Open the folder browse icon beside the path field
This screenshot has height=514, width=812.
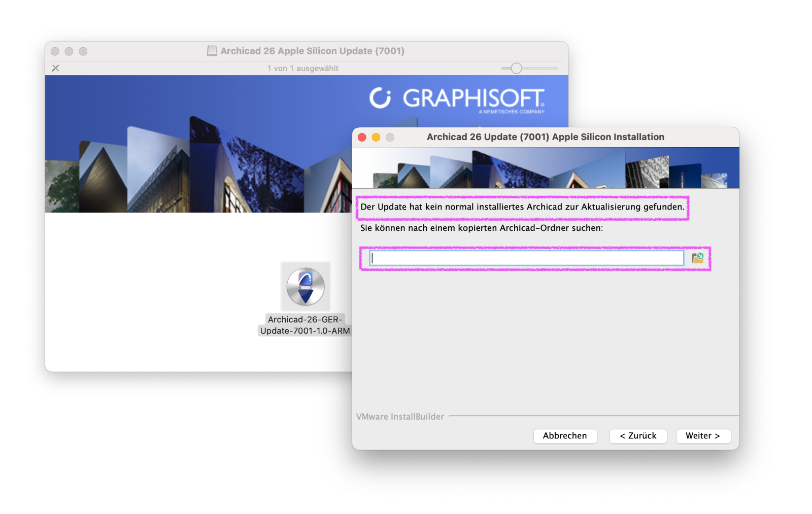698,258
